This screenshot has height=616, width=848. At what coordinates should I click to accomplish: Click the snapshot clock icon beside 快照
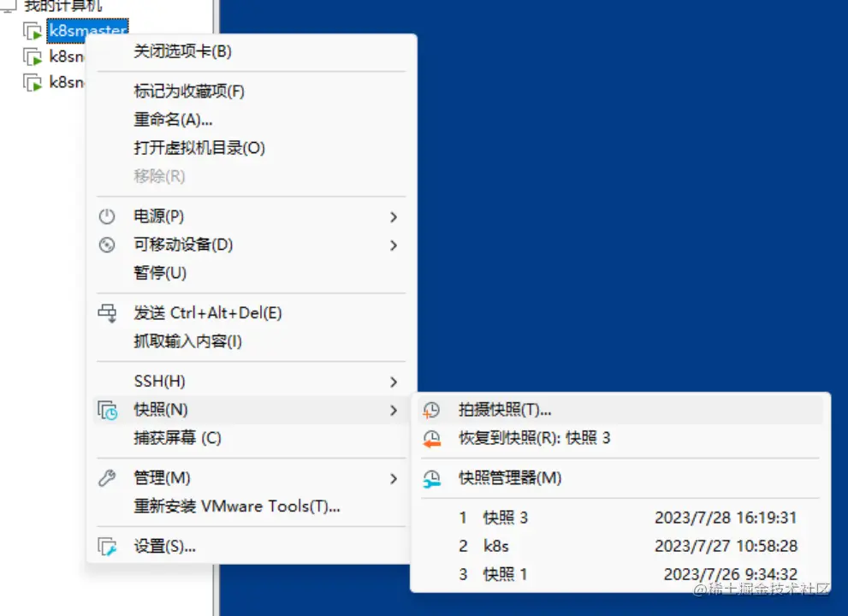pyautogui.click(x=107, y=411)
